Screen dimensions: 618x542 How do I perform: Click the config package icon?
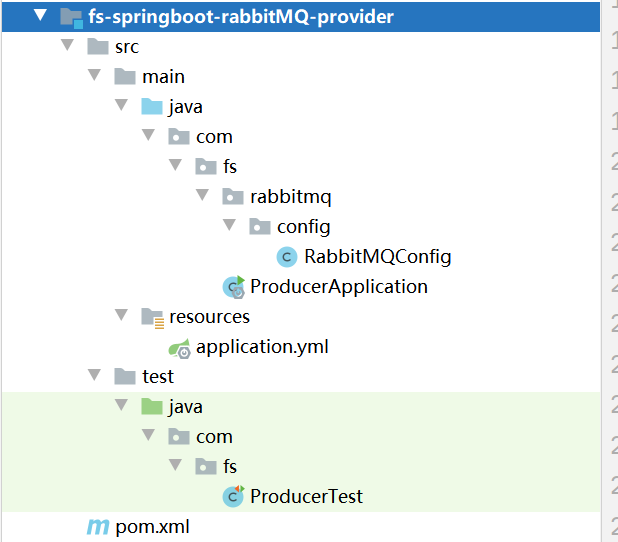(260, 226)
